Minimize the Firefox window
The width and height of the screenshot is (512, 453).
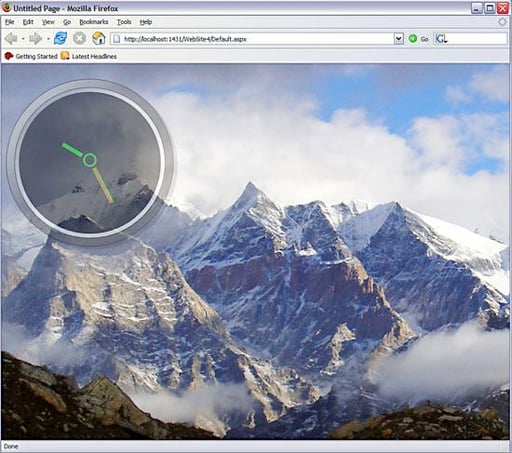click(x=477, y=8)
